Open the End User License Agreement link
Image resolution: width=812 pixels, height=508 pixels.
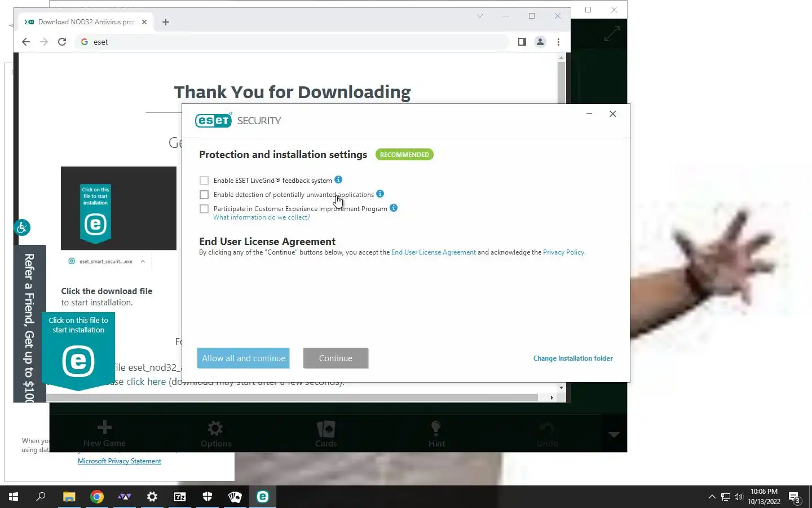pos(434,252)
